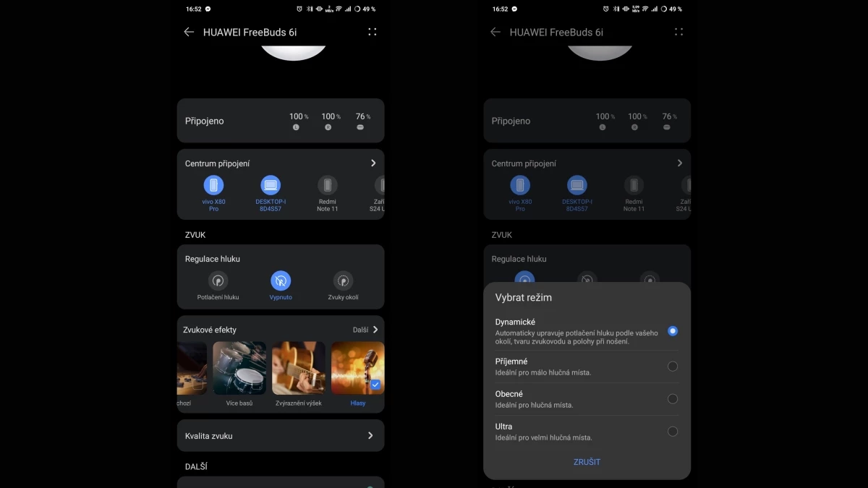Image resolution: width=868 pixels, height=488 pixels.
Task: Select Redmi Note 11 device icon, left screenshot
Action: 328,185
